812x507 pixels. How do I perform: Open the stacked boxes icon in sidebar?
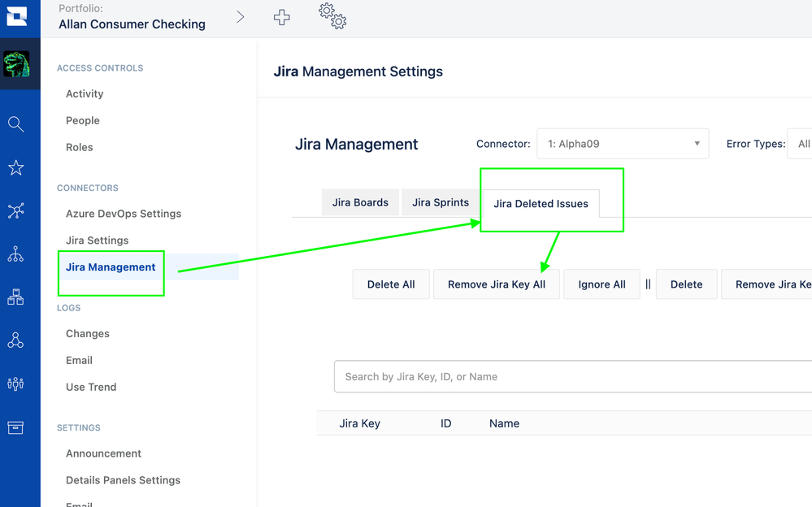click(x=15, y=297)
